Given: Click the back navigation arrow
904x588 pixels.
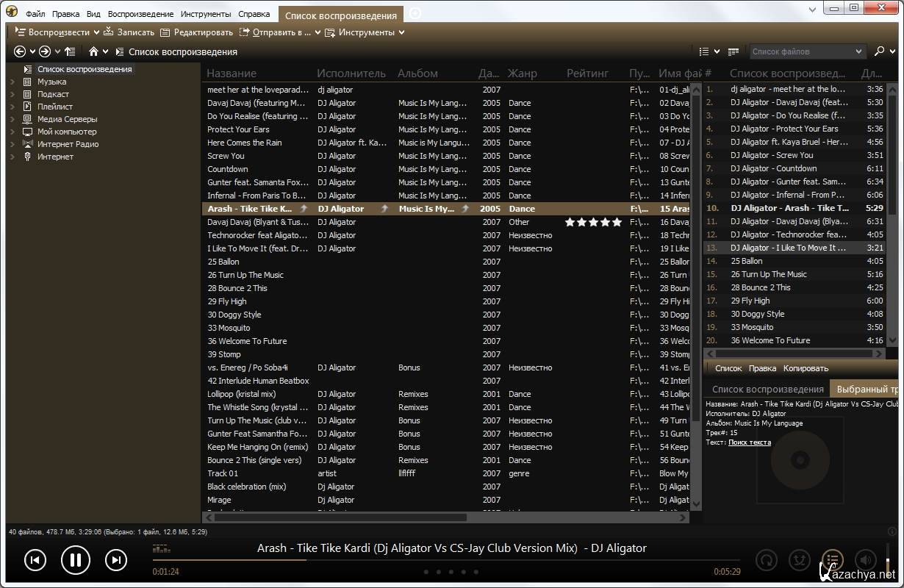Looking at the screenshot, I should tap(20, 51).
